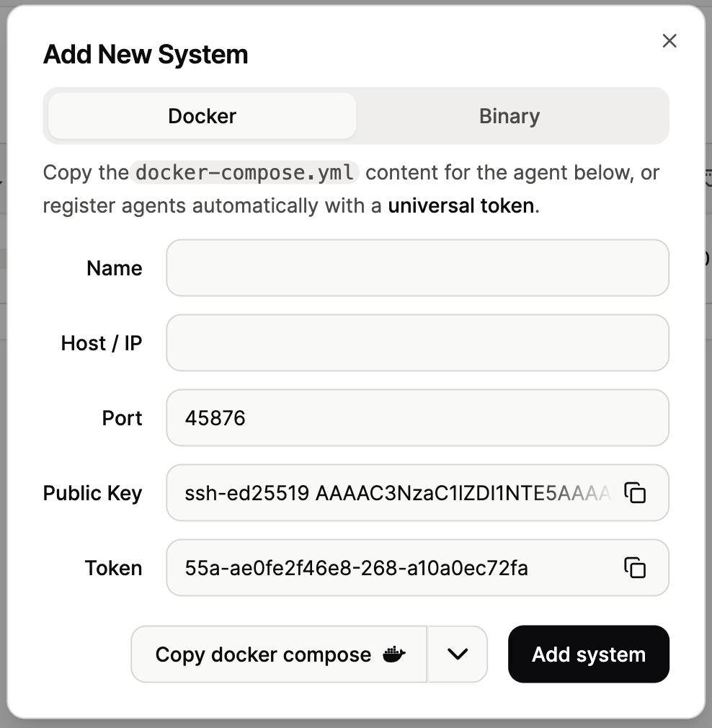Copy the token value to clipboard
The width and height of the screenshot is (712, 728).
tap(634, 568)
